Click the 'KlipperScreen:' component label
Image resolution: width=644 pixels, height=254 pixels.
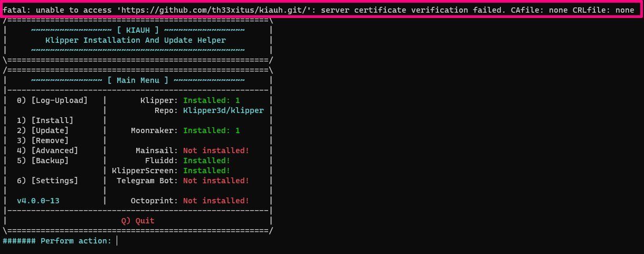[x=145, y=171]
